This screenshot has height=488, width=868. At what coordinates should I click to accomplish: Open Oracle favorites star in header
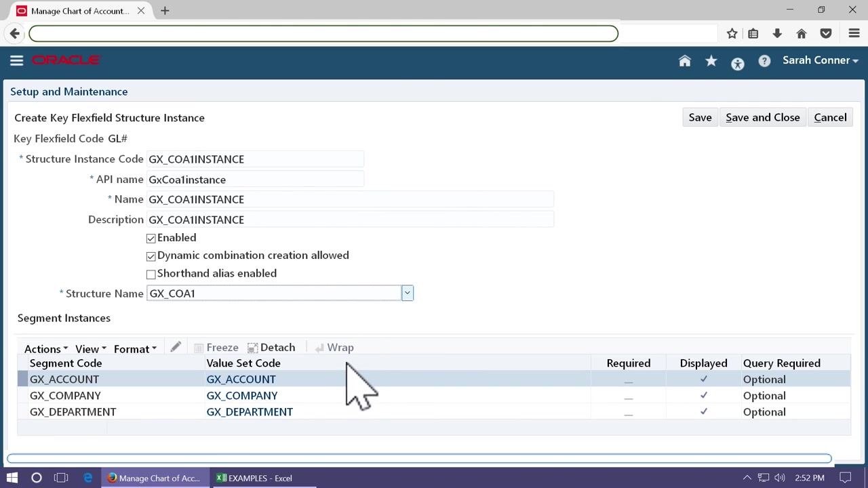[x=711, y=61]
